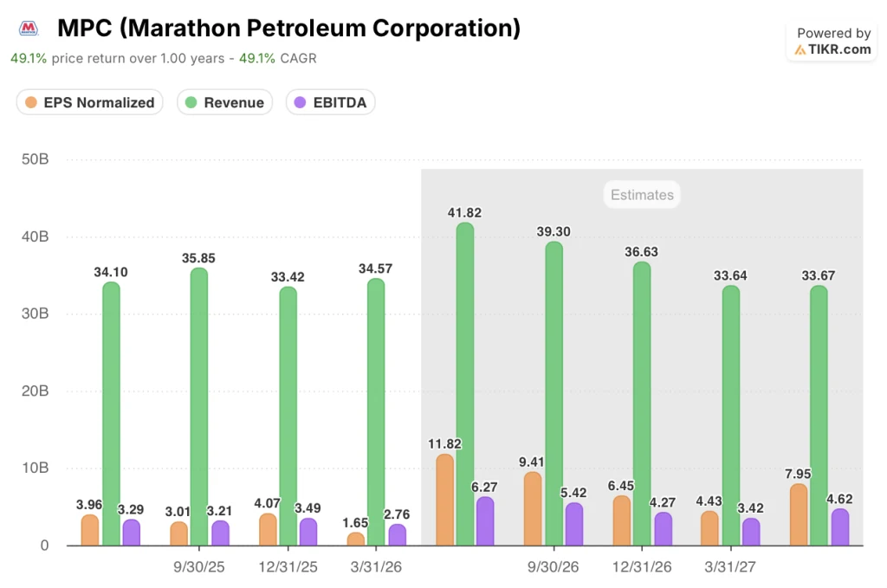Screen dimensions: 887x588
Task: Click the green Revenue legend dot
Action: pos(191,102)
